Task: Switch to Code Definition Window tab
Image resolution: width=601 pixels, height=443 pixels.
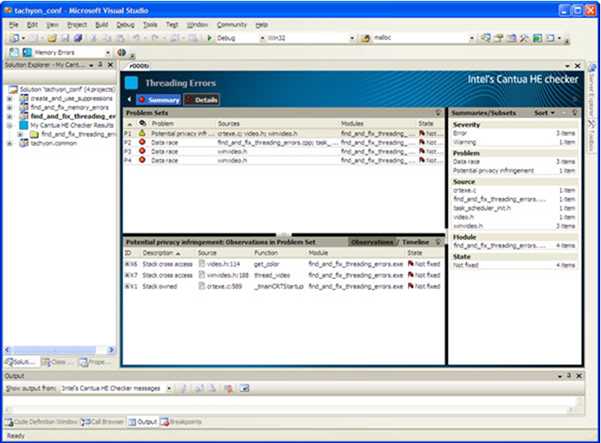Action: (x=41, y=422)
